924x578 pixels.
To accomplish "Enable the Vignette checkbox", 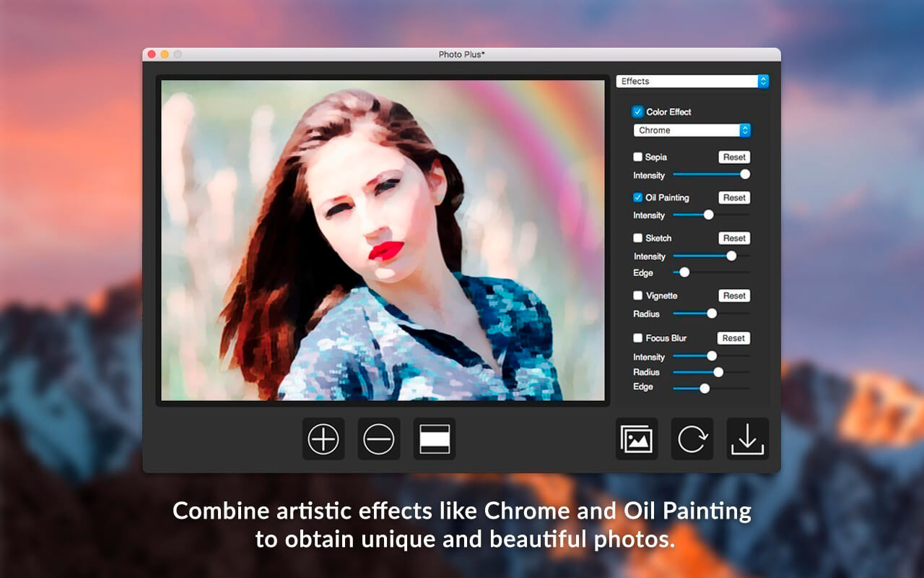I will point(637,296).
